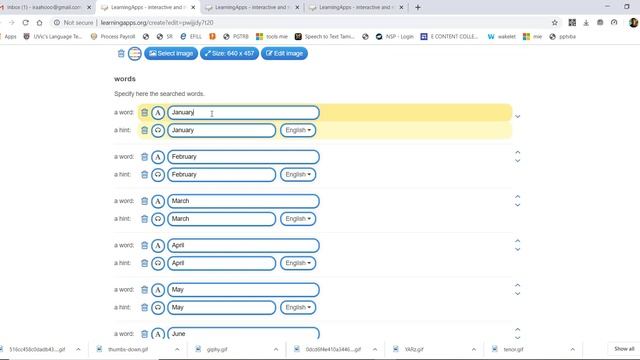Delete the March word entry
Image resolution: width=640 pixels, height=360 pixels.
click(x=144, y=201)
